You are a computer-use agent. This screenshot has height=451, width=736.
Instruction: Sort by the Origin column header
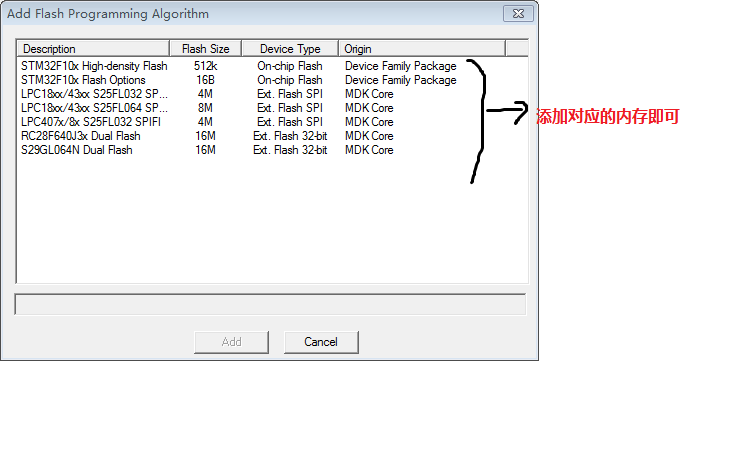tap(422, 49)
